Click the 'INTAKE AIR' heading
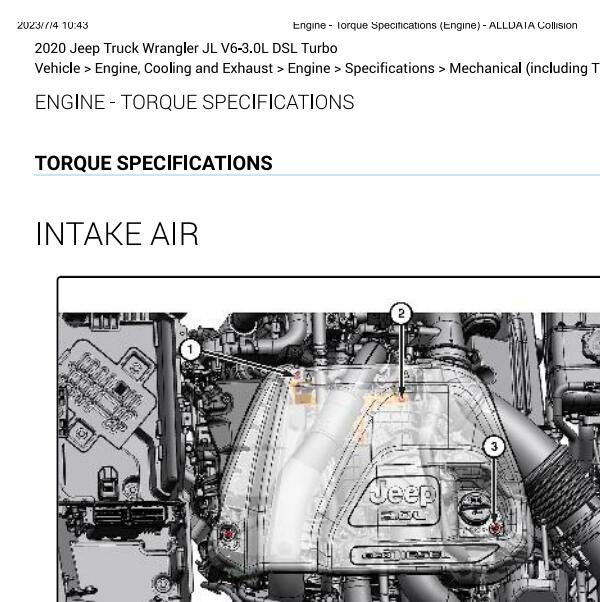 (117, 234)
